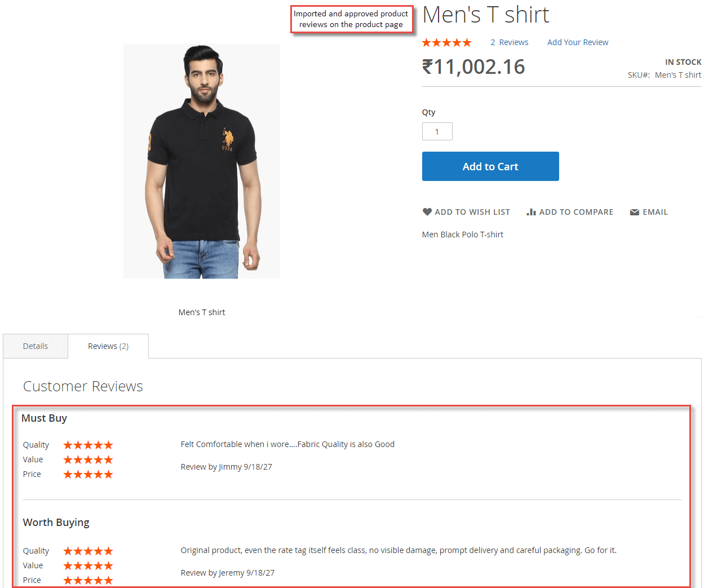Switch to the Reviews (2) tab
The width and height of the screenshot is (704, 588).
[x=108, y=346]
